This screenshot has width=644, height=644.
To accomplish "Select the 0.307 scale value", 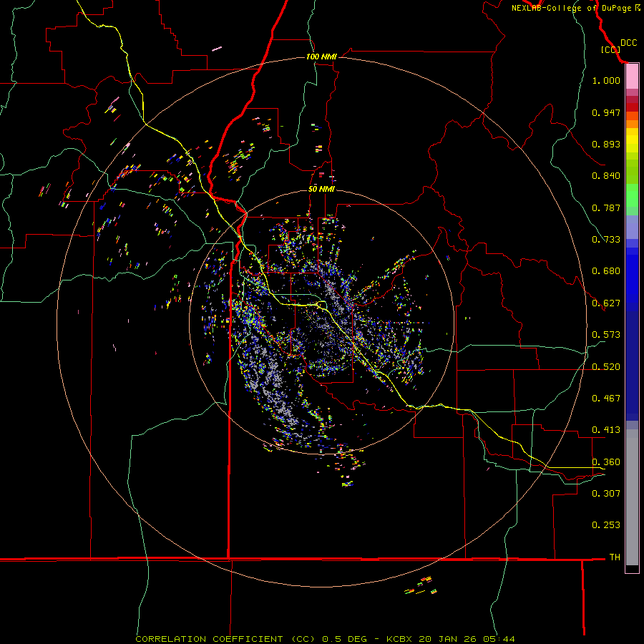I will (x=606, y=493).
